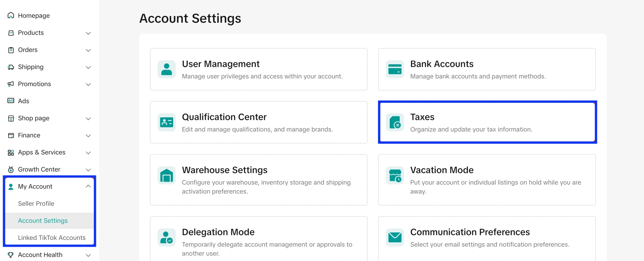Click the Delegation Mode user-check icon
Viewport: 644px width, 261px height.
pyautogui.click(x=166, y=237)
